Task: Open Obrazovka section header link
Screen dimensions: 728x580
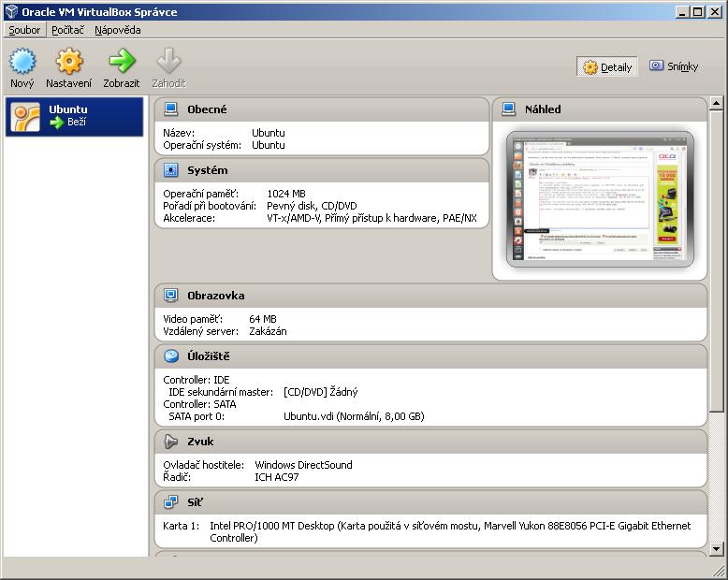Action: coord(216,296)
